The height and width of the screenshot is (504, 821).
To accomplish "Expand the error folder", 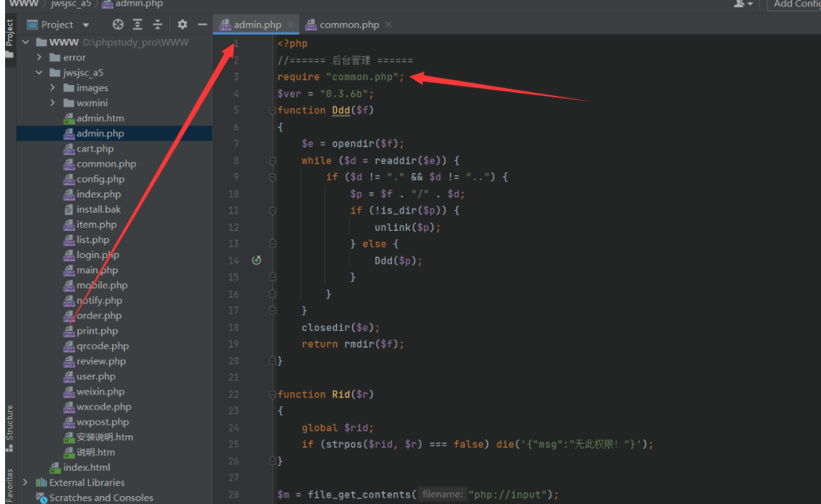I will point(39,58).
